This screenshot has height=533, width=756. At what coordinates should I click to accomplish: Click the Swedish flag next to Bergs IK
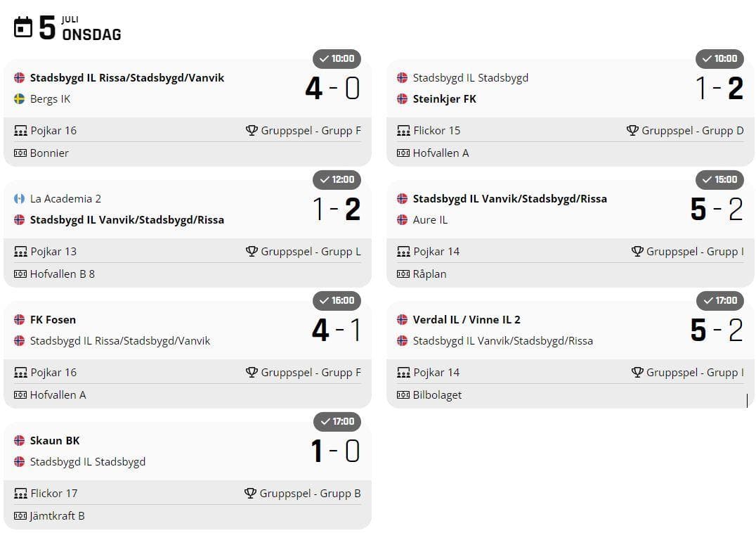tap(20, 99)
